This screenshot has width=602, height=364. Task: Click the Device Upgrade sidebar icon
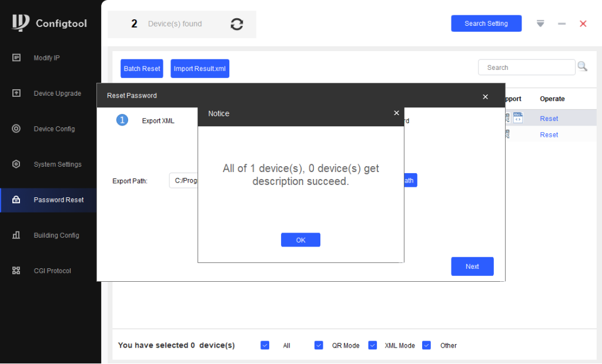tap(16, 93)
